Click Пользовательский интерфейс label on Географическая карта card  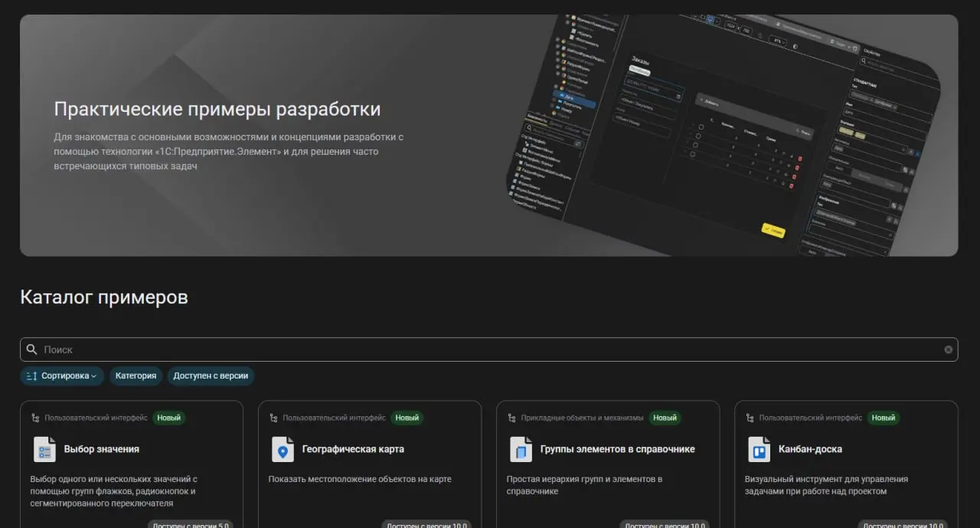tap(335, 418)
